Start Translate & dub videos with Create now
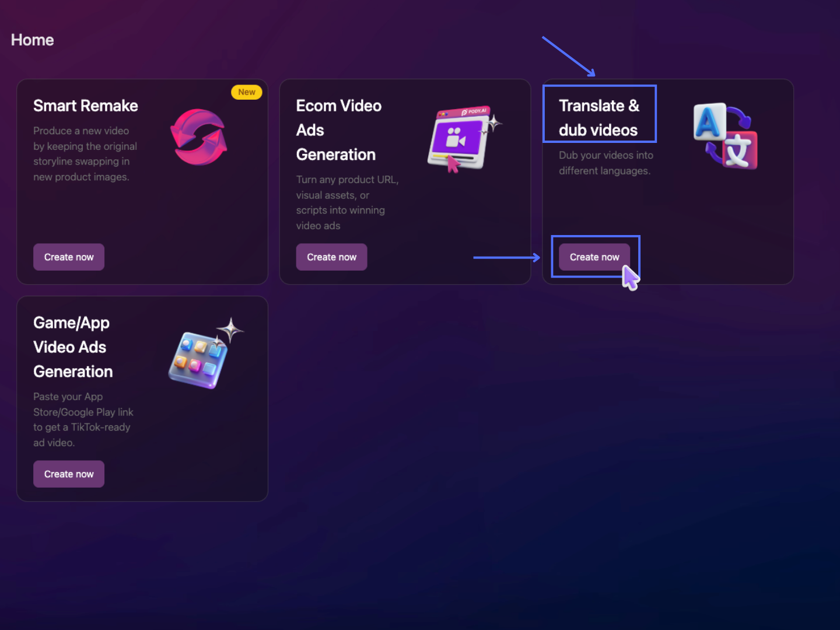Screen dimensions: 840x630 [594, 257]
